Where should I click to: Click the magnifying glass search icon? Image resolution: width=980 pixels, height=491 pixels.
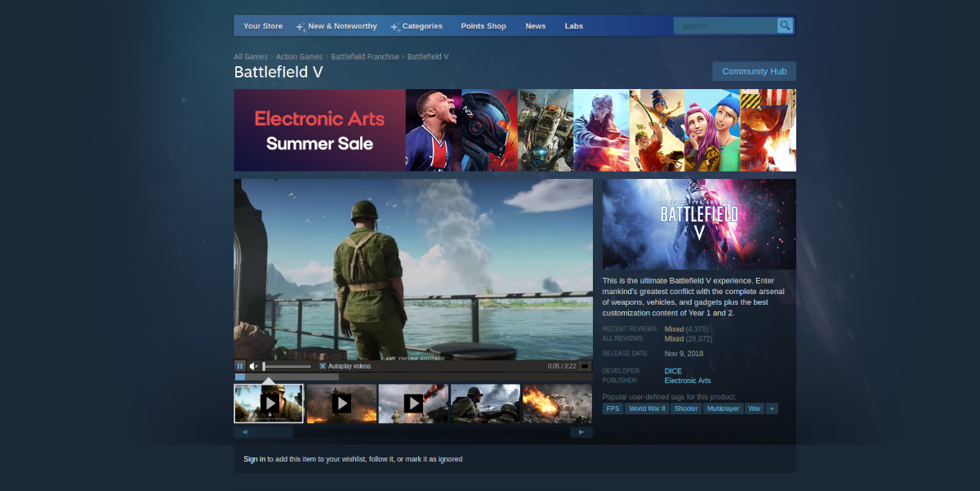pyautogui.click(x=784, y=25)
